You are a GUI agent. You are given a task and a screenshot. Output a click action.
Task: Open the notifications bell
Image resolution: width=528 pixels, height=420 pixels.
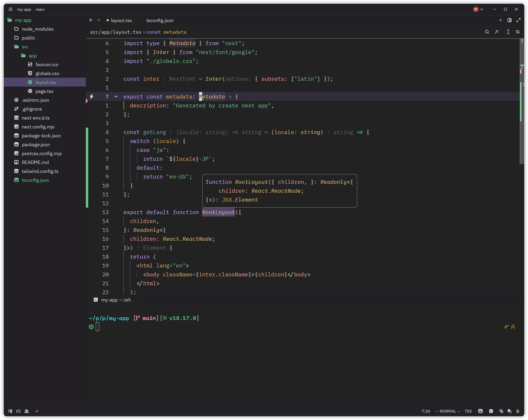518,411
